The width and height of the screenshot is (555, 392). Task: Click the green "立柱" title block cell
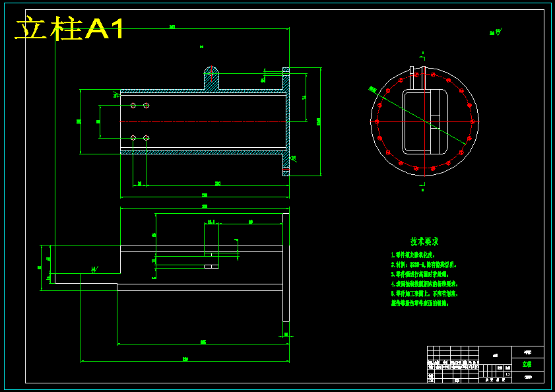pyautogui.click(x=527, y=364)
